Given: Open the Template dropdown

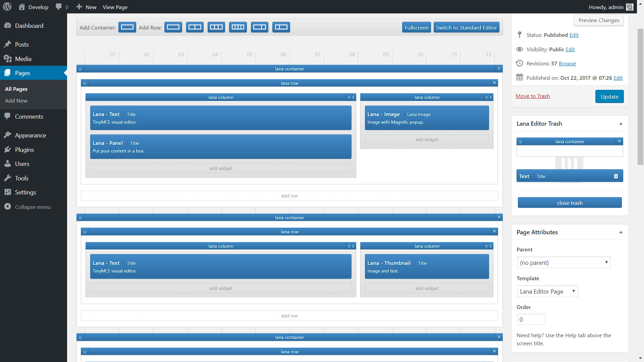Looking at the screenshot, I should (x=547, y=291).
